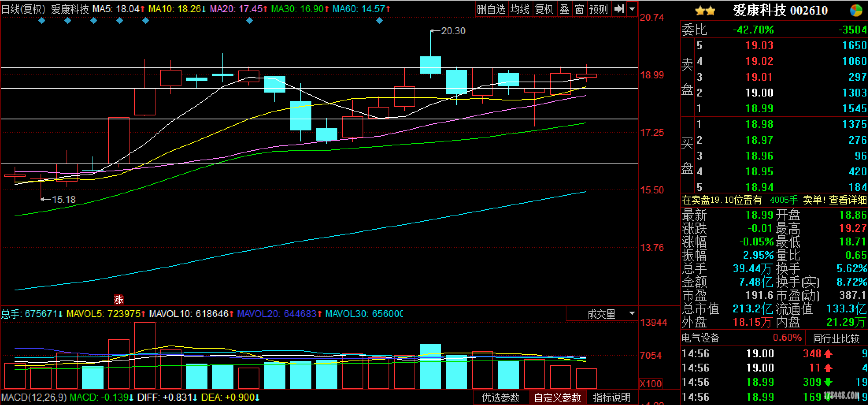Click the 同行业比较 button

836,338
